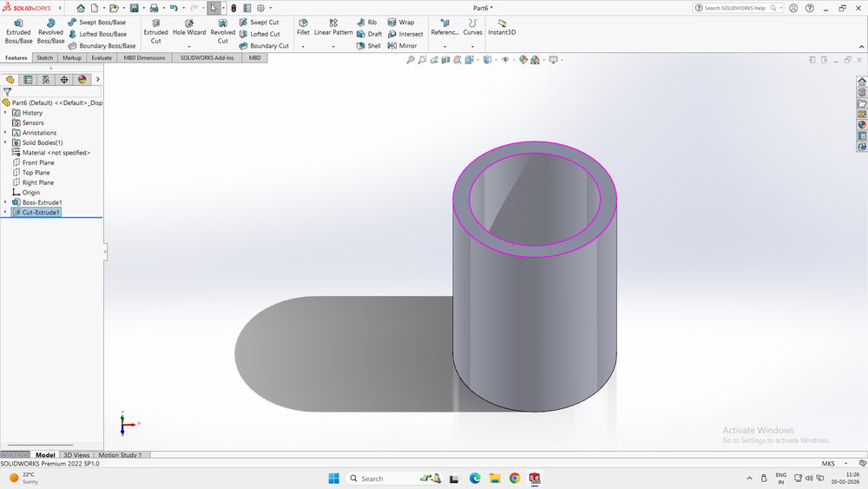
Task: Click the Search SOLIDWORKS Help field
Action: [736, 8]
